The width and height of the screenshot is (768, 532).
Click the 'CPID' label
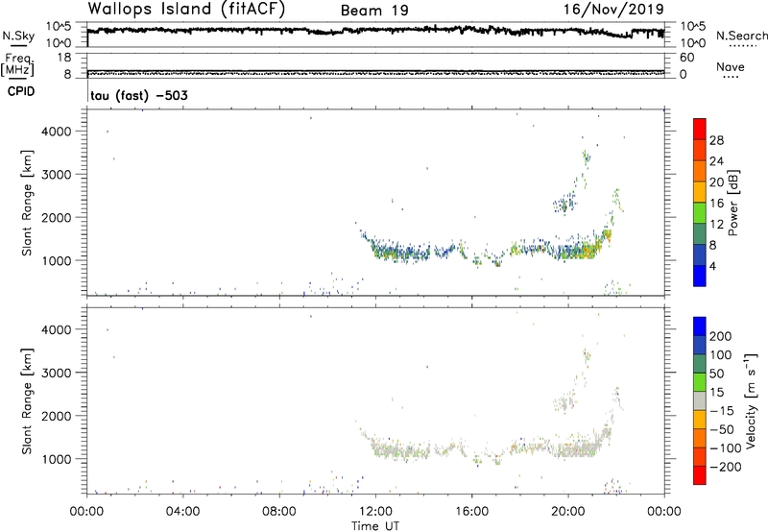point(21,91)
